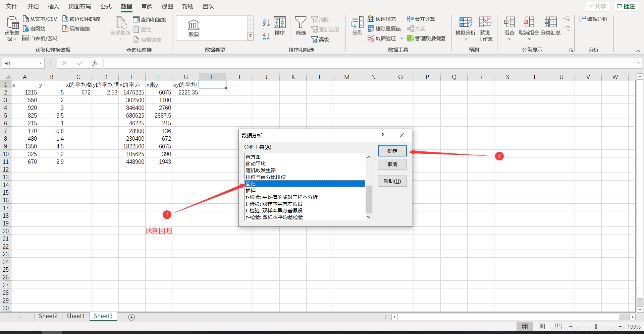
Task: Click 删除重复值 (Remove Duplicates)
Action: (384, 28)
